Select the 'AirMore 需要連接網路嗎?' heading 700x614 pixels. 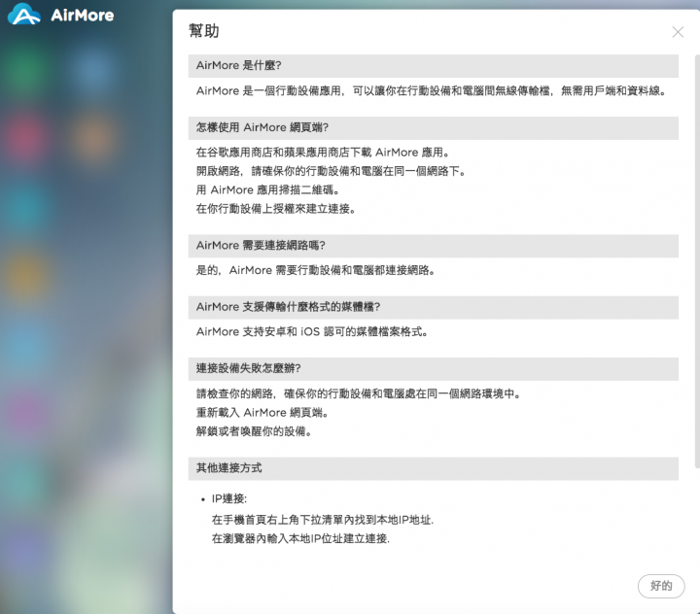[x=433, y=246]
